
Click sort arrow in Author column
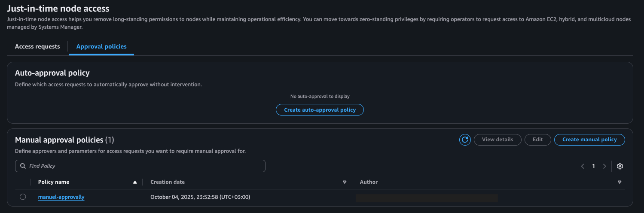point(619,182)
